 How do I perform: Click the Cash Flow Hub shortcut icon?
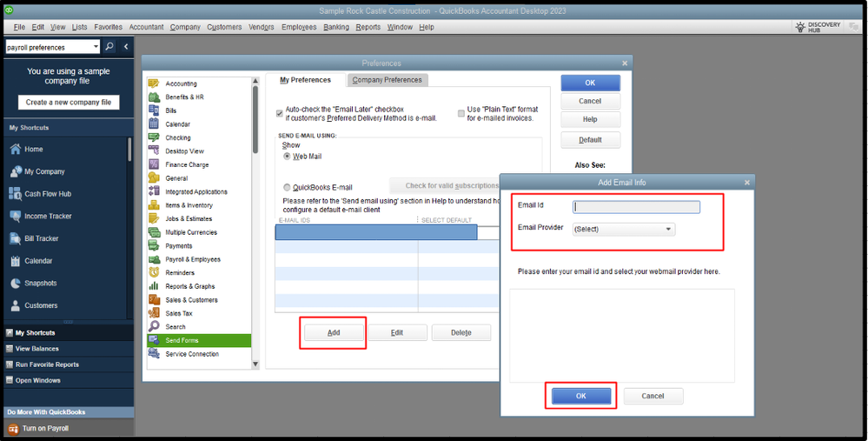[16, 193]
